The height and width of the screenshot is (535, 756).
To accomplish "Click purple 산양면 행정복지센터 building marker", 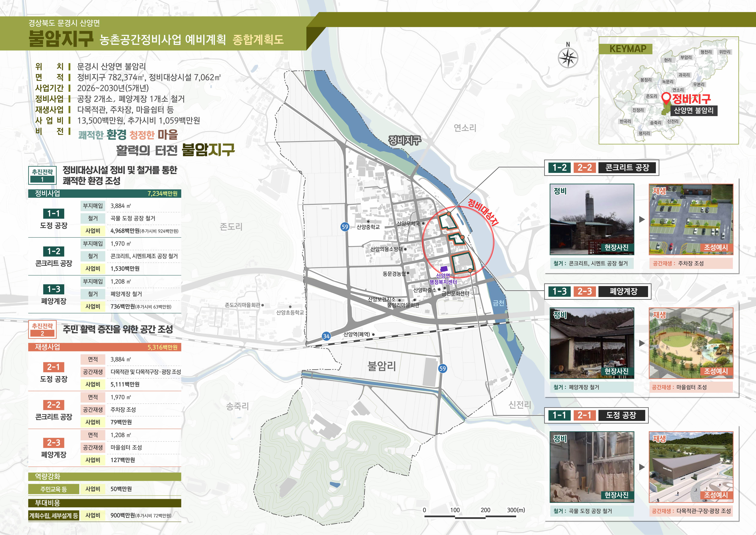I will click(444, 269).
